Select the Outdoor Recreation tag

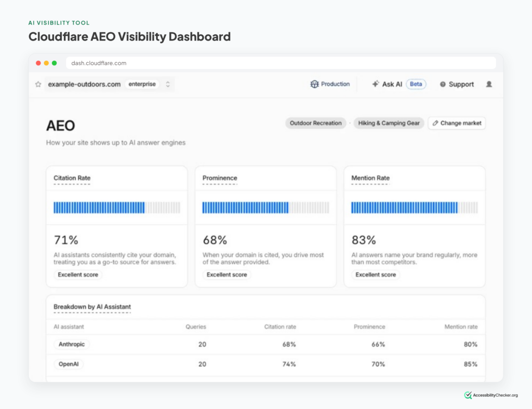(315, 123)
